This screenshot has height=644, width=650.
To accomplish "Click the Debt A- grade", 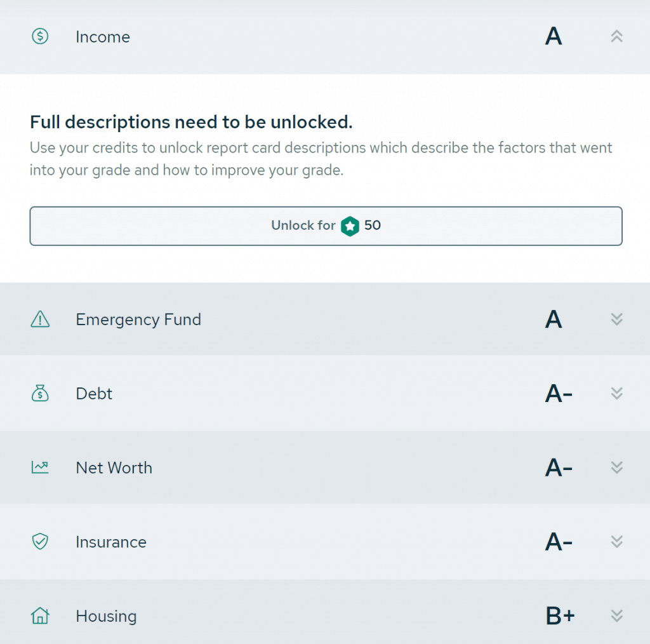I will click(559, 394).
